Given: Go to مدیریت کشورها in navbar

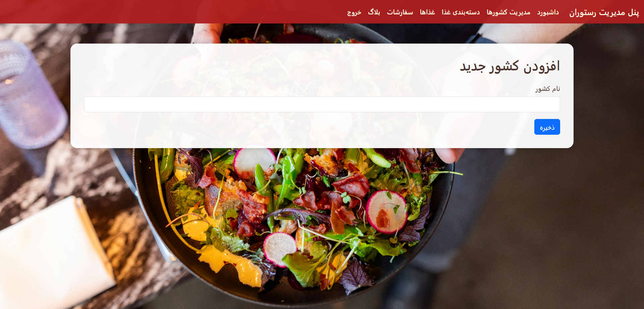Looking at the screenshot, I should pos(508,12).
